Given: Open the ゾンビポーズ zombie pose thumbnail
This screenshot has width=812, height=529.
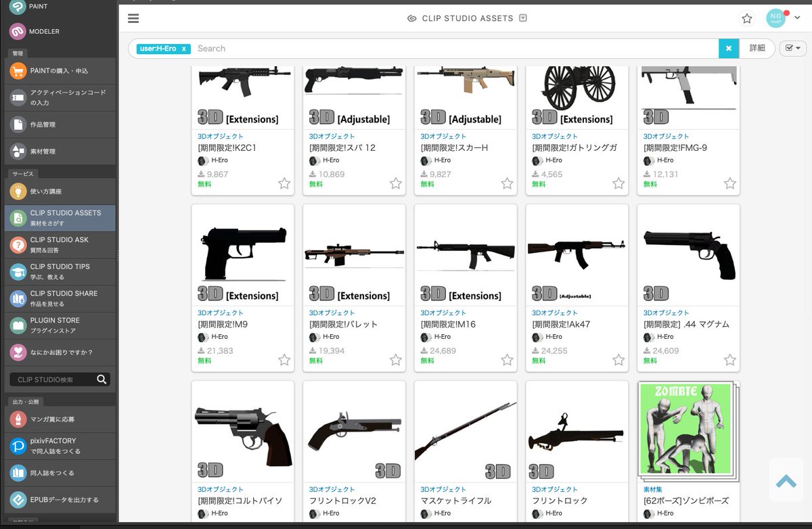Looking at the screenshot, I should tap(688, 432).
